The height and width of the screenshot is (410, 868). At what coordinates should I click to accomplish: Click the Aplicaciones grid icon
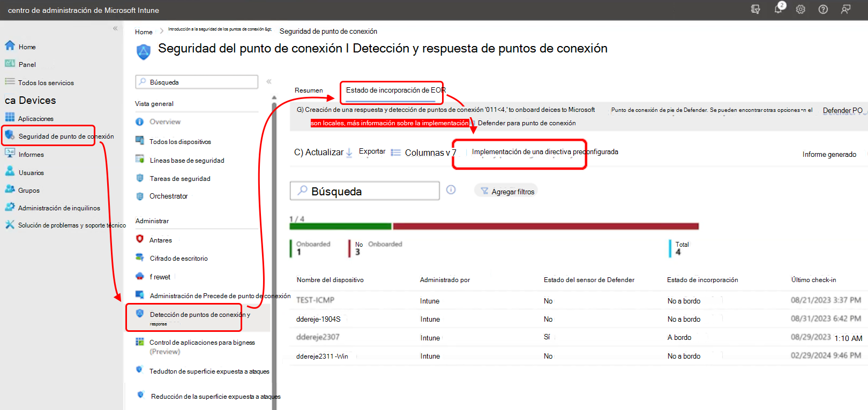10,117
